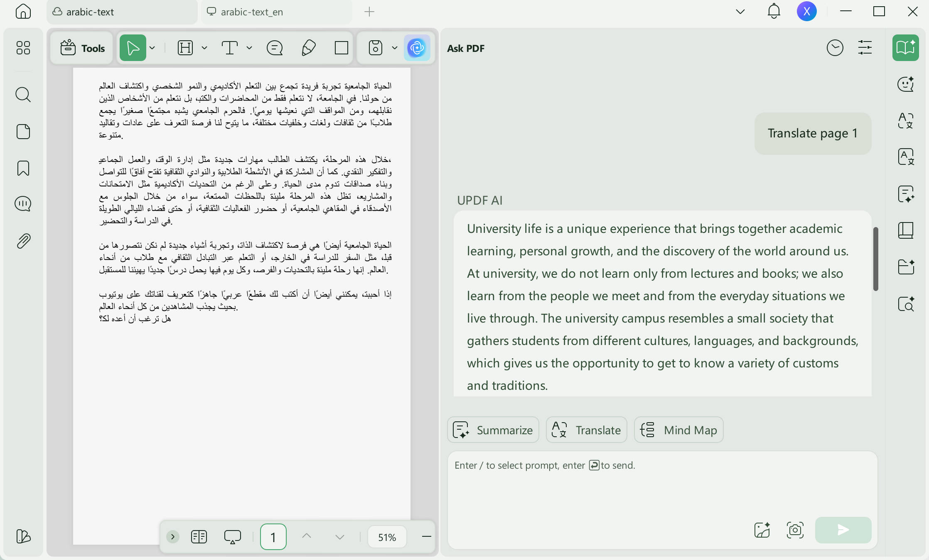This screenshot has width=929, height=560.
Task: Click the send message button
Action: coord(843,530)
